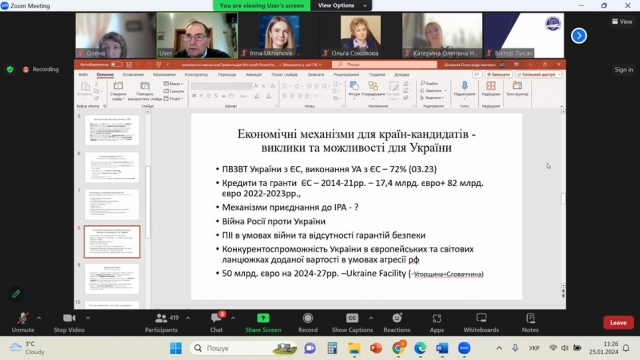Open the Розділ (Section) dropdown

pyautogui.click(x=173, y=98)
